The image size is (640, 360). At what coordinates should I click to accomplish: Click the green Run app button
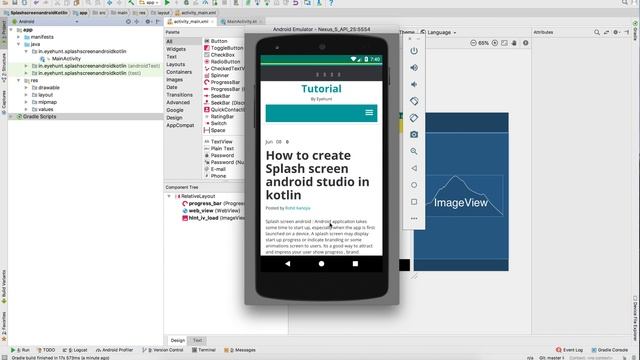click(x=167, y=3)
